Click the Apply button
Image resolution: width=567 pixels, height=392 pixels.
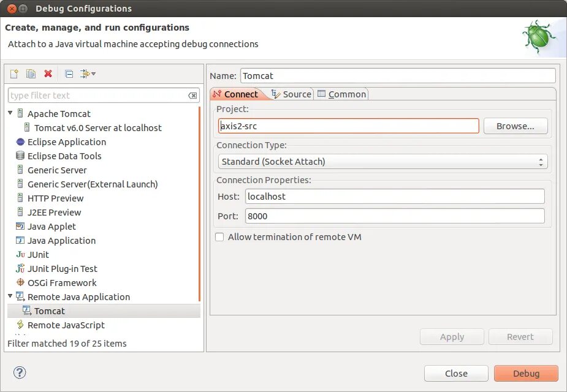click(x=452, y=337)
